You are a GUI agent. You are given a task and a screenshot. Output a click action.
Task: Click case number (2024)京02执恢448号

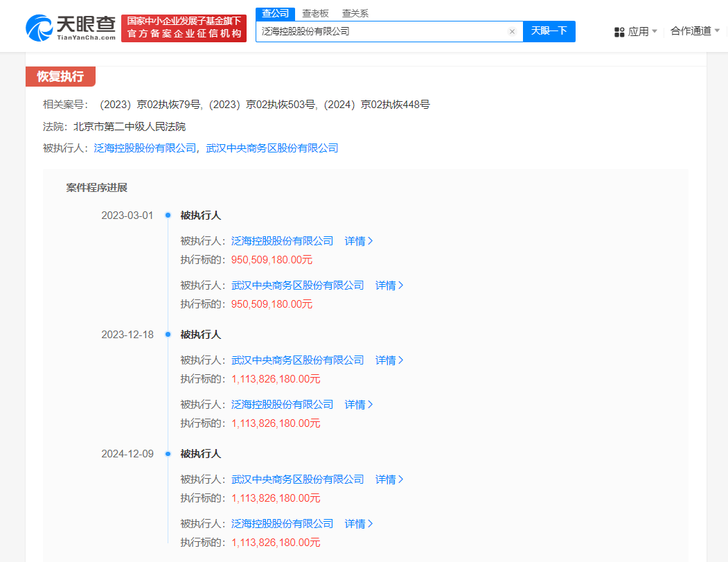pos(376,105)
